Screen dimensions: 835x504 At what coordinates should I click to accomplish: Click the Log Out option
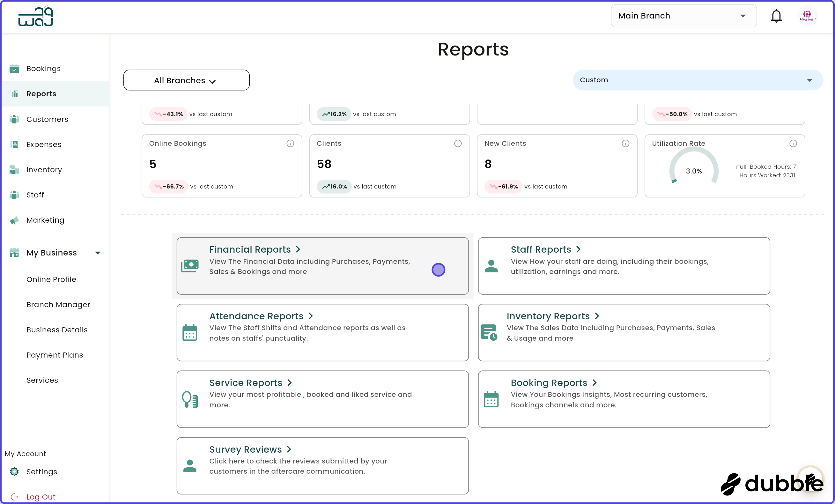pos(41,497)
